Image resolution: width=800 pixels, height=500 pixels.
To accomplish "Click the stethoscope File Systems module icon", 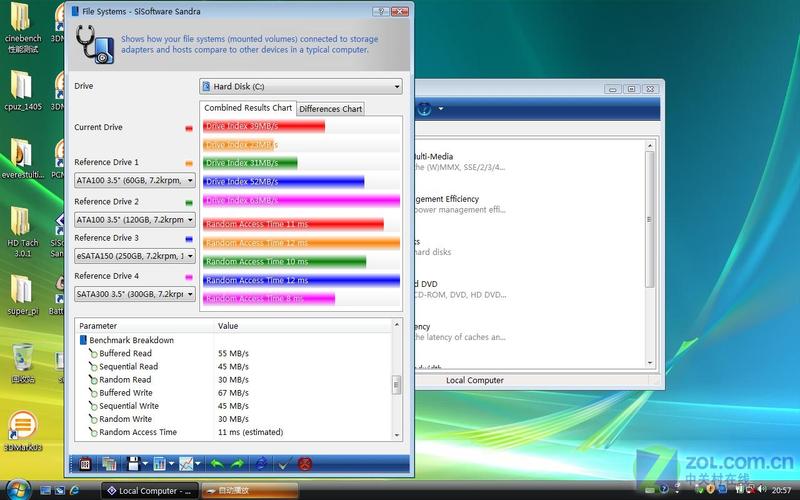I will (x=95, y=45).
